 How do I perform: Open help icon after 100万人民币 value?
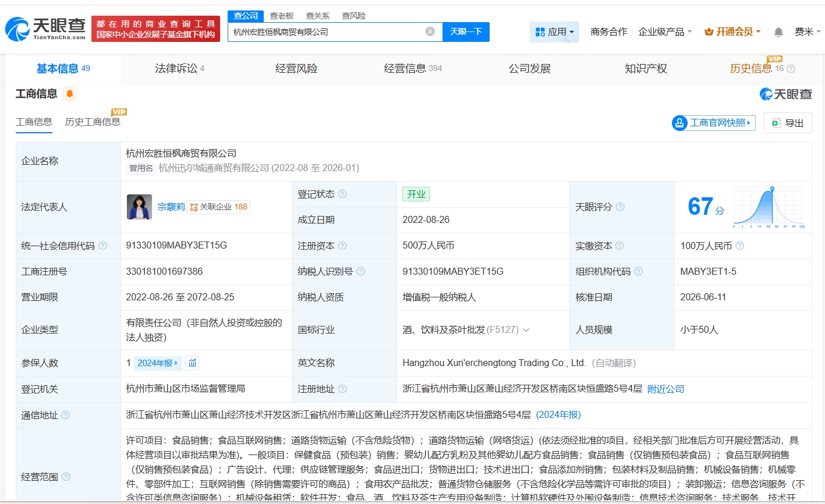[x=739, y=246]
